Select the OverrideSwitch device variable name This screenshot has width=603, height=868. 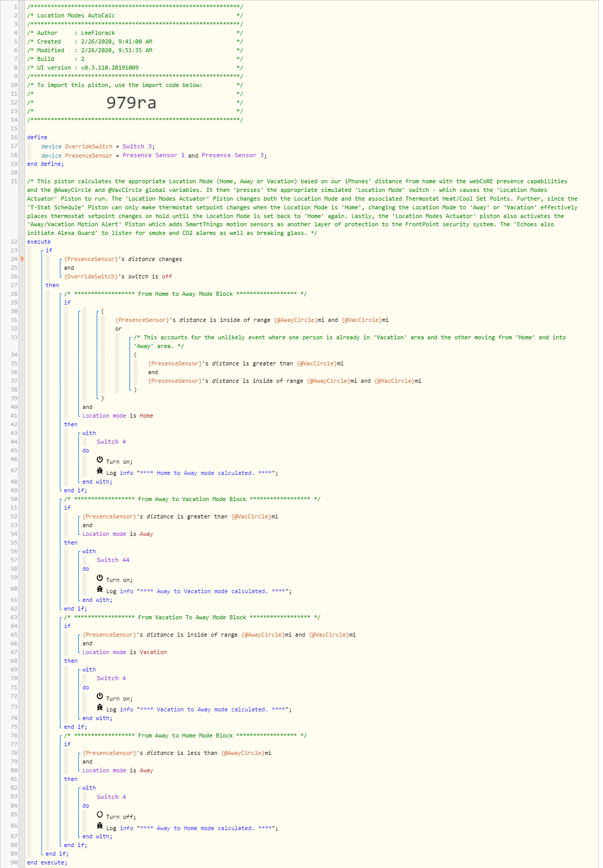pyautogui.click(x=89, y=146)
